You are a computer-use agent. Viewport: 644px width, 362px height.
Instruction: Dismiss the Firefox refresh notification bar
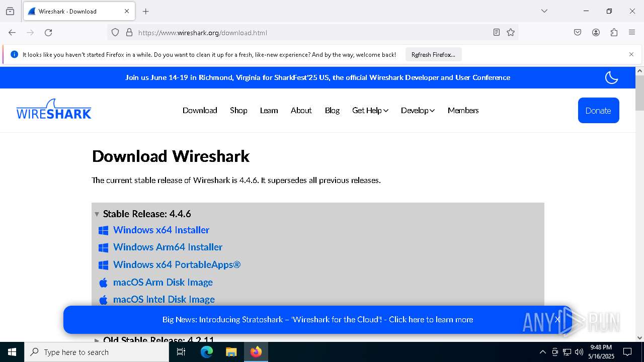(x=631, y=54)
